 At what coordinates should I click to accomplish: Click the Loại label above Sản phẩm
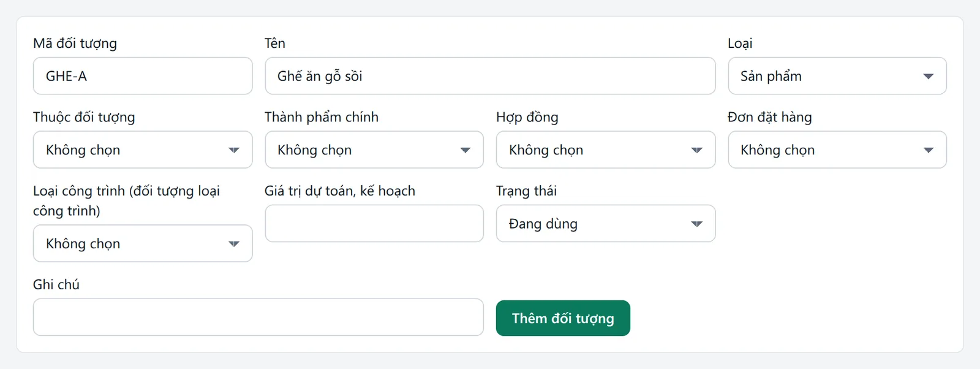coord(740,43)
